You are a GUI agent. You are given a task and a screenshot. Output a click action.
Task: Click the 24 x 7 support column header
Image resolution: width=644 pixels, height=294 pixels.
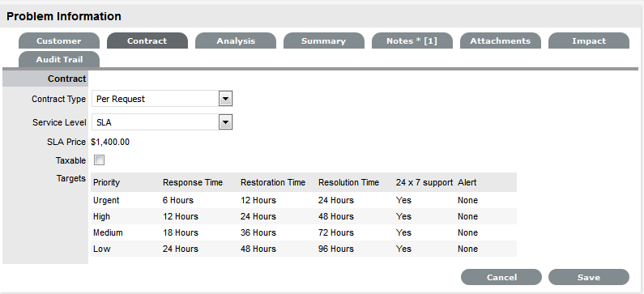click(x=424, y=183)
